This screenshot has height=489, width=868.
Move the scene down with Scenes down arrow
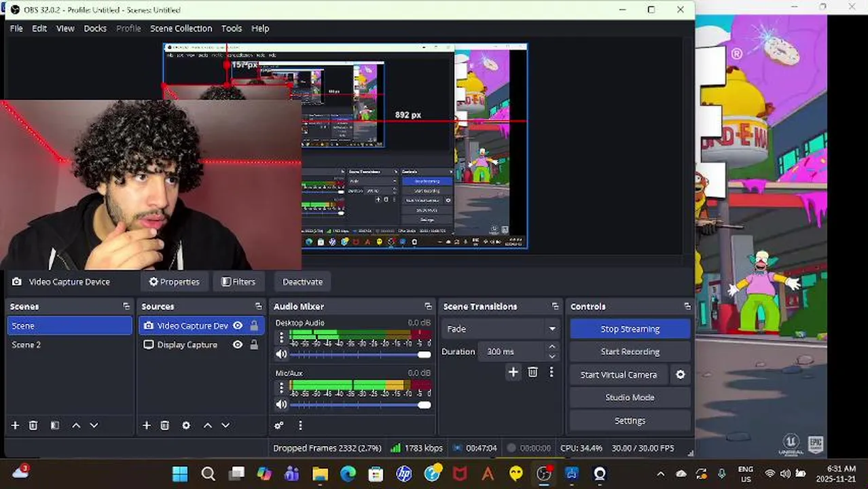pos(94,425)
